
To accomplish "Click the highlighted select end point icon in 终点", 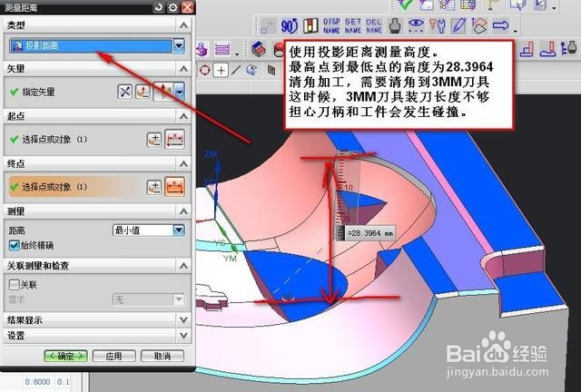I will click(174, 187).
